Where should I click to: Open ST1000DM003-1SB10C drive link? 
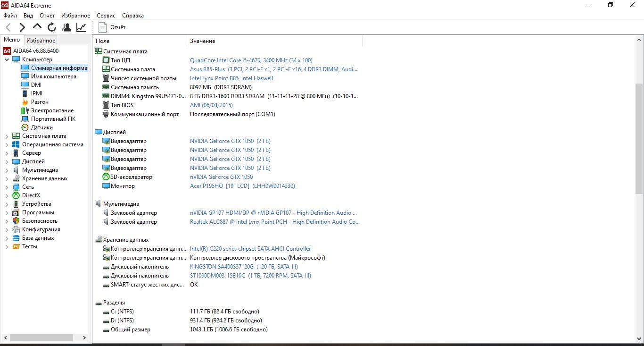pyautogui.click(x=250, y=276)
